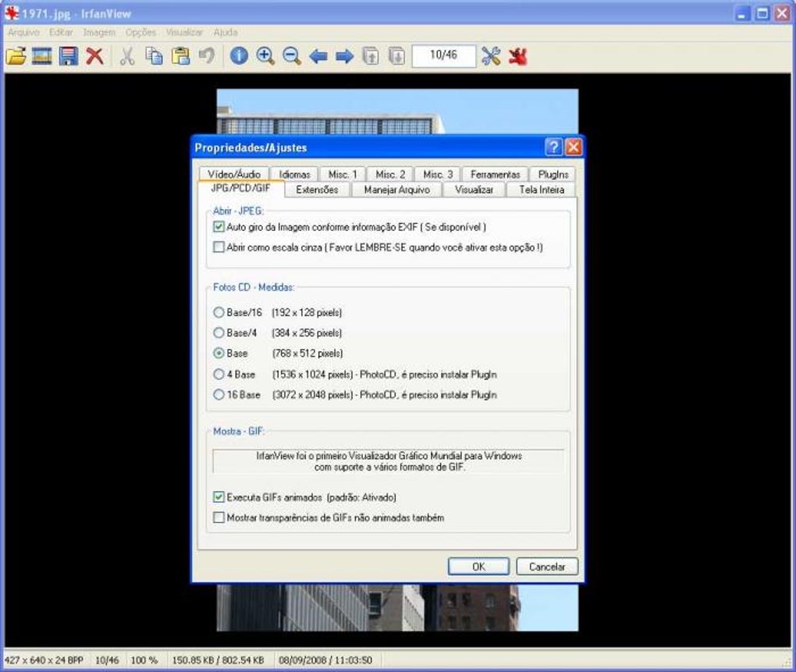This screenshot has width=796, height=672.
Task: Toggle Executa GIFs animados checkbox
Action: [x=219, y=497]
